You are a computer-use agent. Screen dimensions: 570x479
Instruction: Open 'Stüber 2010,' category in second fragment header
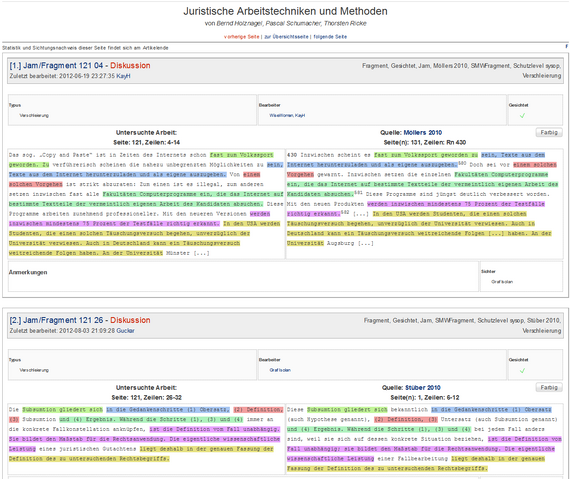click(544, 321)
